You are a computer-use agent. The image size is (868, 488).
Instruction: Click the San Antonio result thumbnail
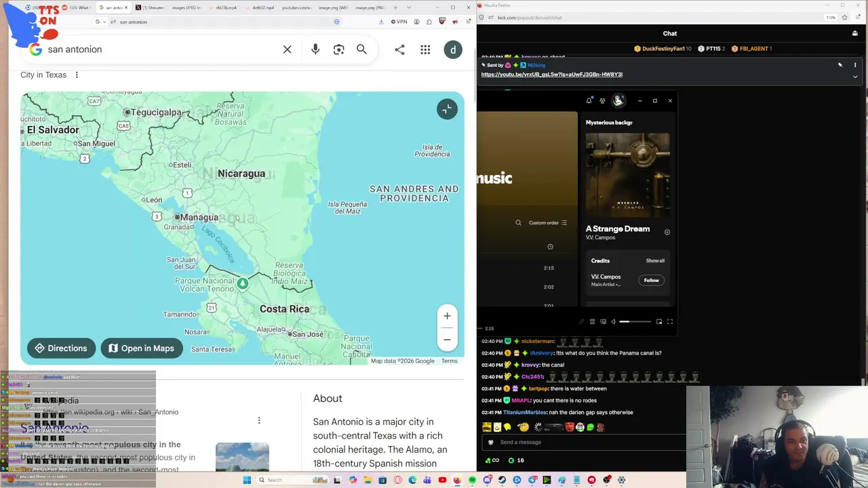point(242,457)
